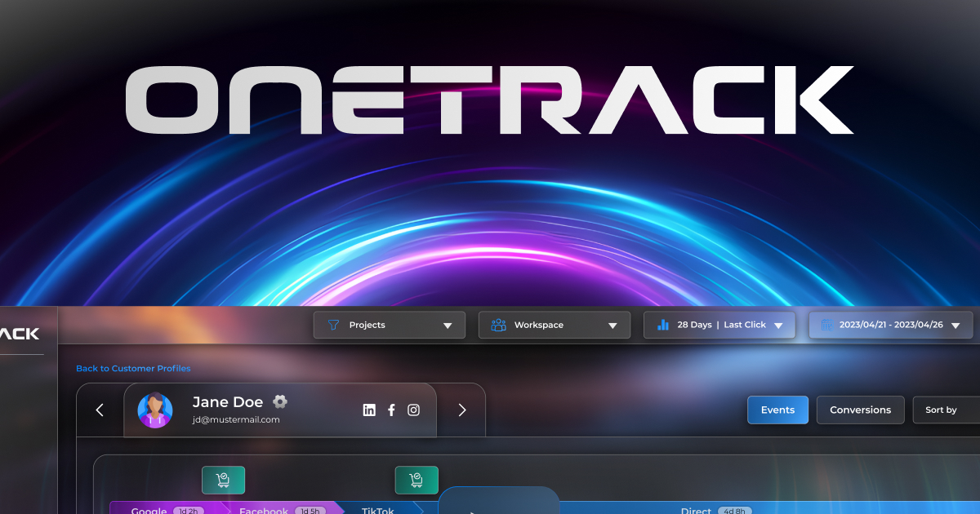Click the settings gear next to Jane Doe

(x=279, y=401)
